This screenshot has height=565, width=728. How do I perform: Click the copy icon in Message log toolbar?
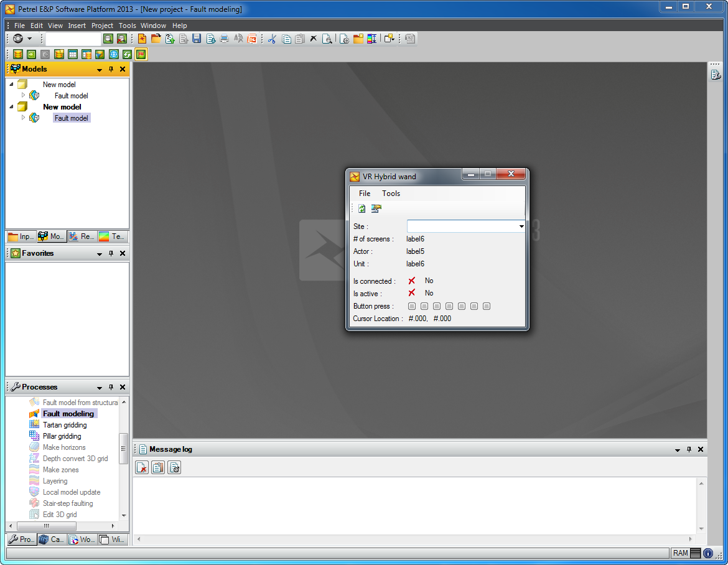[x=158, y=467]
